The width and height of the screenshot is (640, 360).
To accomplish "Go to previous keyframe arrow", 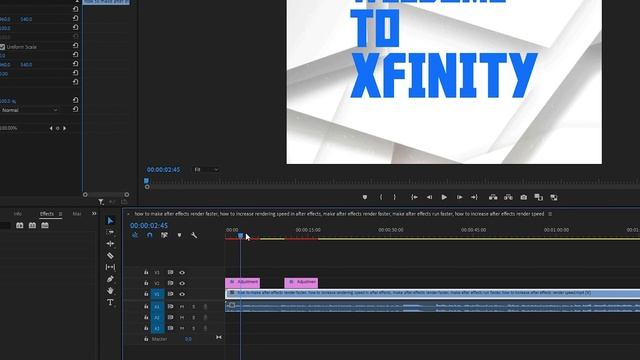I will 51,128.
